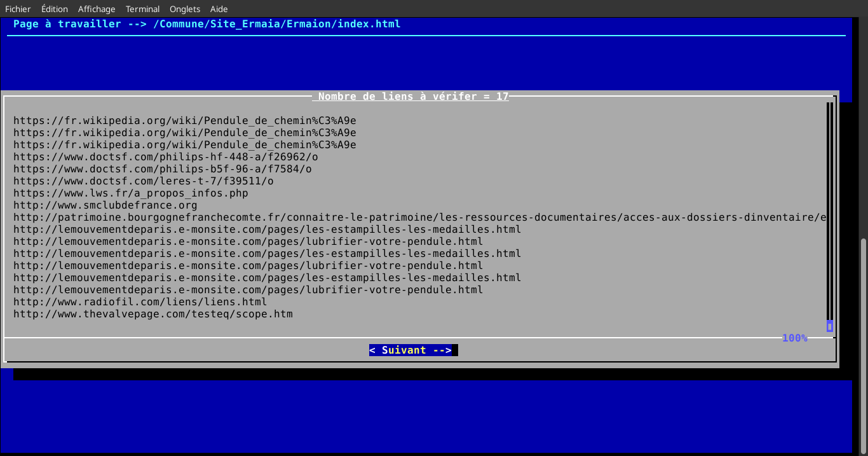This screenshot has width=868, height=456.
Task: Click the doctsf philips-b5f-96-a link
Action: tap(162, 169)
